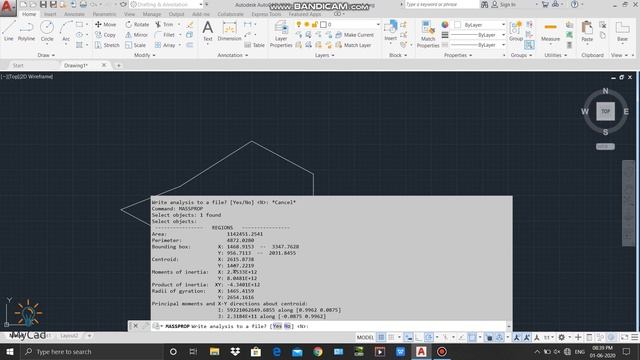Open the Manage ribbon tab
640x360 pixels.
point(151,14)
